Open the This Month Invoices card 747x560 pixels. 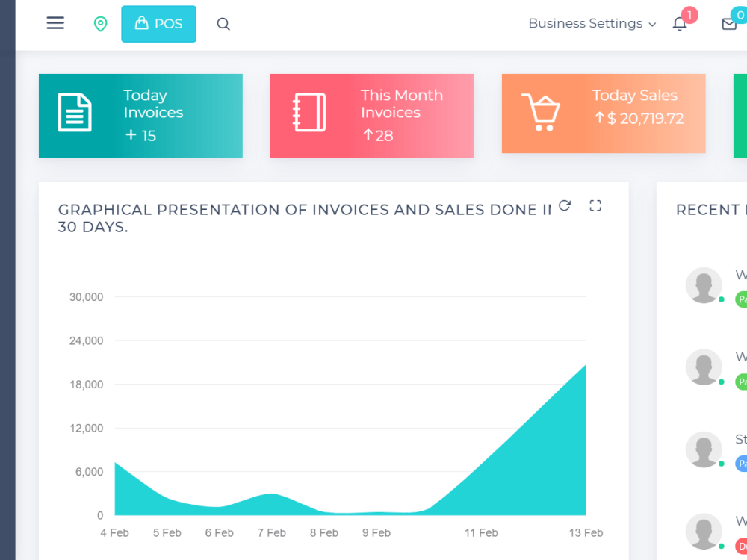click(372, 116)
